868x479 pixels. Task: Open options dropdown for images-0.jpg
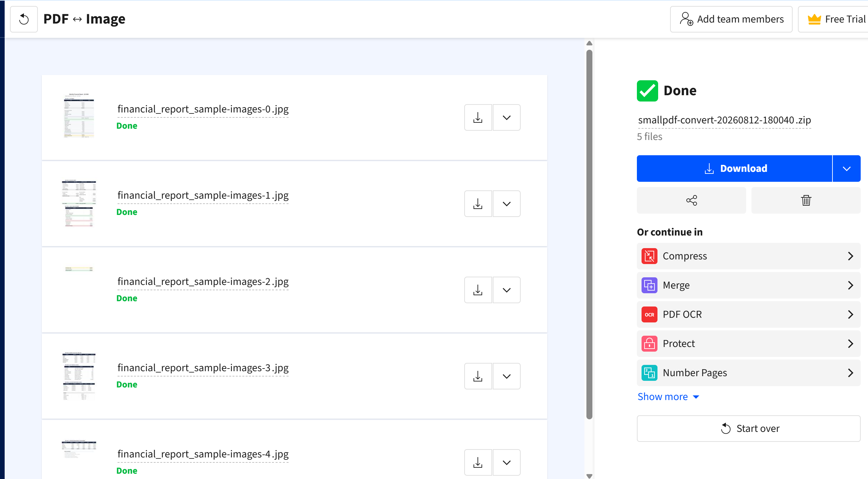pyautogui.click(x=506, y=117)
